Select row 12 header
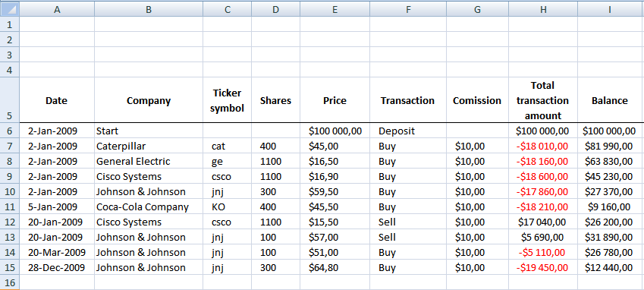 (9, 222)
